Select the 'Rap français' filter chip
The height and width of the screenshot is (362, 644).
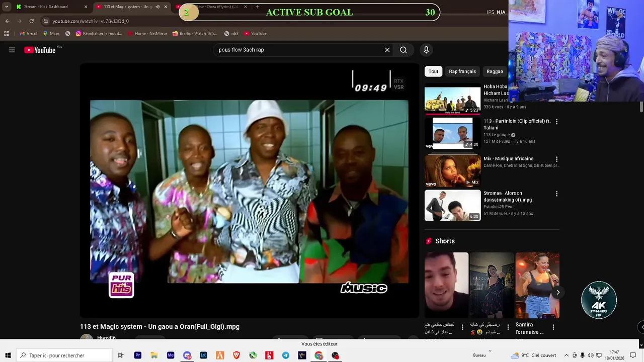[462, 71]
